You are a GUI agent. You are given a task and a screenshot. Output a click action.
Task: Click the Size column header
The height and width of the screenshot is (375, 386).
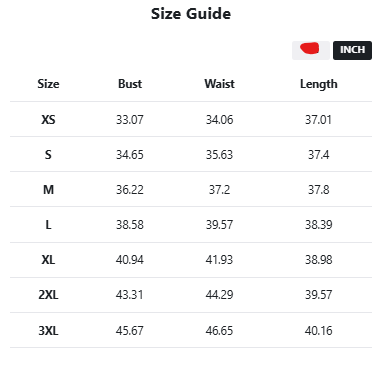[x=48, y=84]
